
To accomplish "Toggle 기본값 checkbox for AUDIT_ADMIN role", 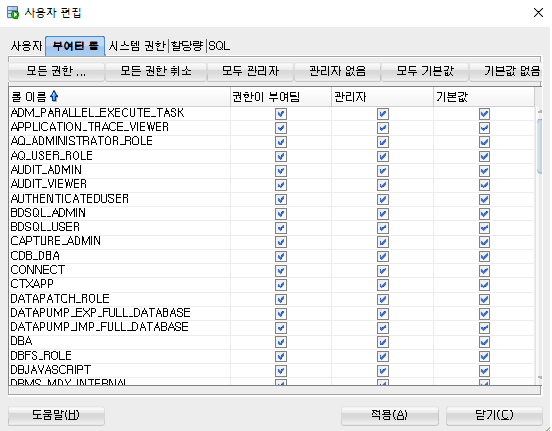I will coord(484,171).
